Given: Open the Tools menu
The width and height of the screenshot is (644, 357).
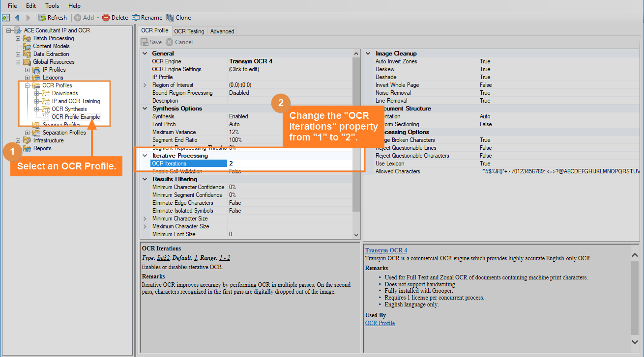Looking at the screenshot, I should tap(52, 6).
